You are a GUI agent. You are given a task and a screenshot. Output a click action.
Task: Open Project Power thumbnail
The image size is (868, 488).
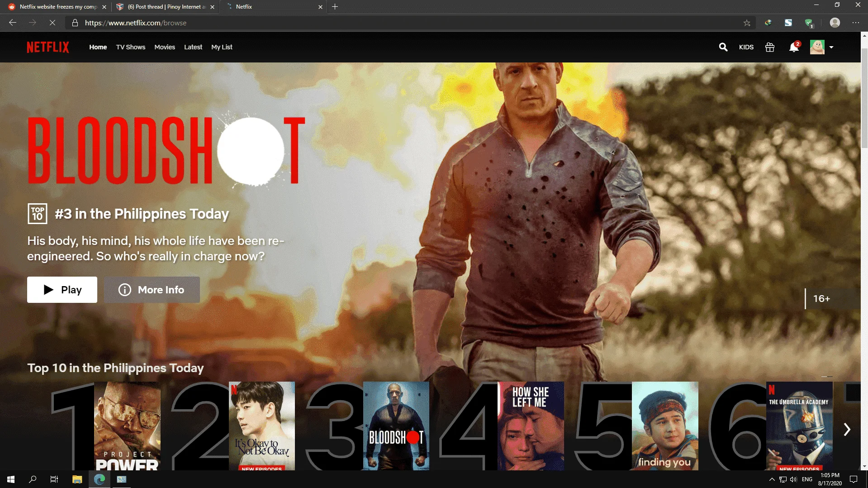(x=127, y=426)
